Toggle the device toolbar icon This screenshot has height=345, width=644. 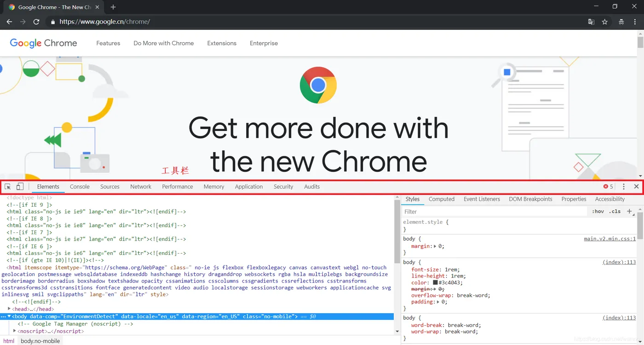(x=20, y=187)
